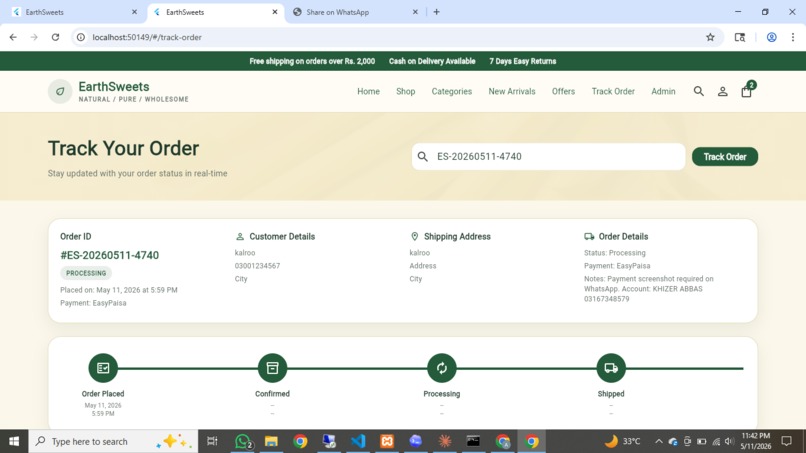This screenshot has width=806, height=453.
Task: Click Cash on Delivery Available banner text
Action: click(x=432, y=61)
